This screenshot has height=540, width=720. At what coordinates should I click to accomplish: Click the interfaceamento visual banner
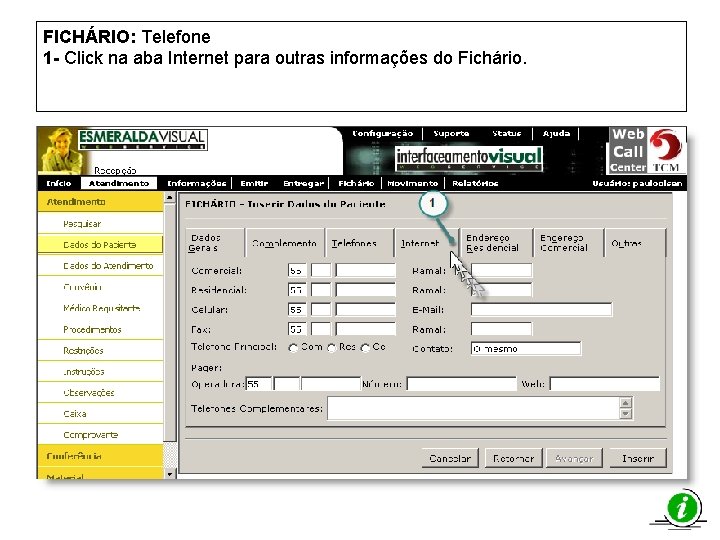click(469, 158)
